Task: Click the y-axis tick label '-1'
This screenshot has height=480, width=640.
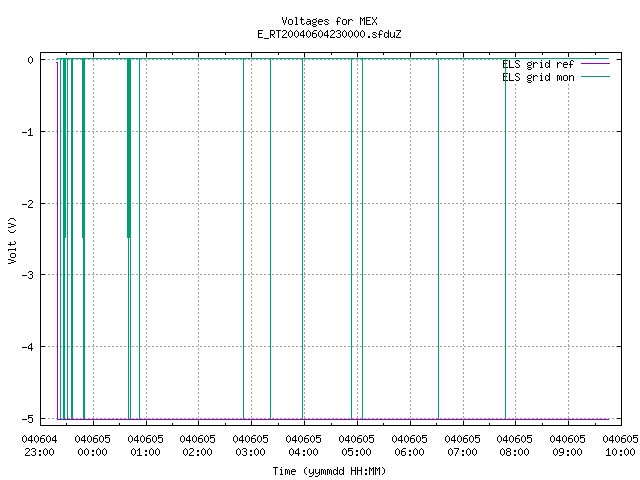Action: pyautogui.click(x=28, y=132)
